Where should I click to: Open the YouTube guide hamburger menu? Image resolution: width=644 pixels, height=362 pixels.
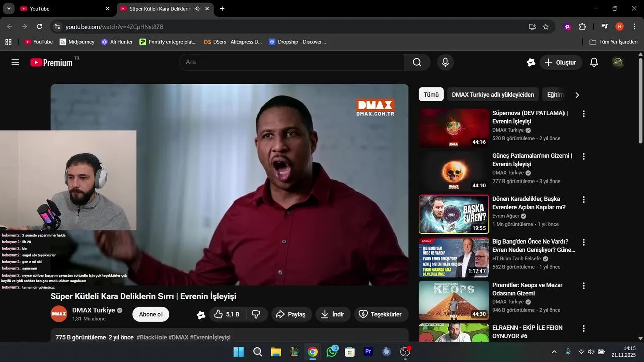coord(15,62)
